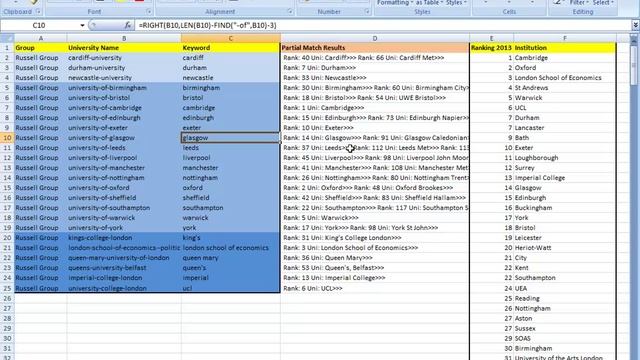The height and width of the screenshot is (360, 640).
Task: Select the keyword cell queen mary
Action: pos(231,258)
